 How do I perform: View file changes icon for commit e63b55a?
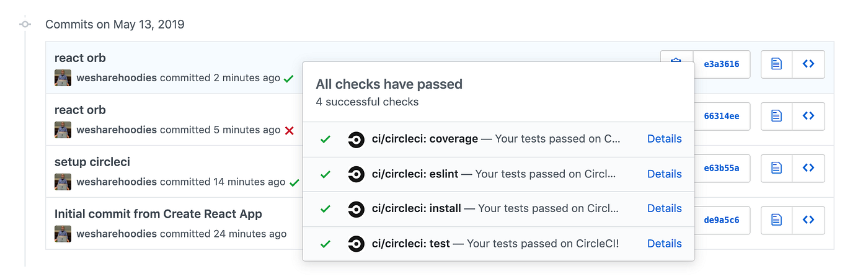776,168
